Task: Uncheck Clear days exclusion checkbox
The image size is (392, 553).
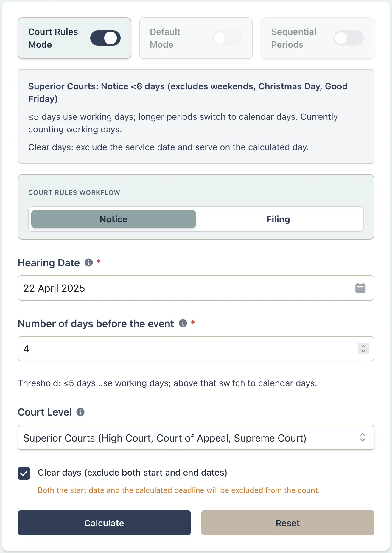Action: (24, 473)
